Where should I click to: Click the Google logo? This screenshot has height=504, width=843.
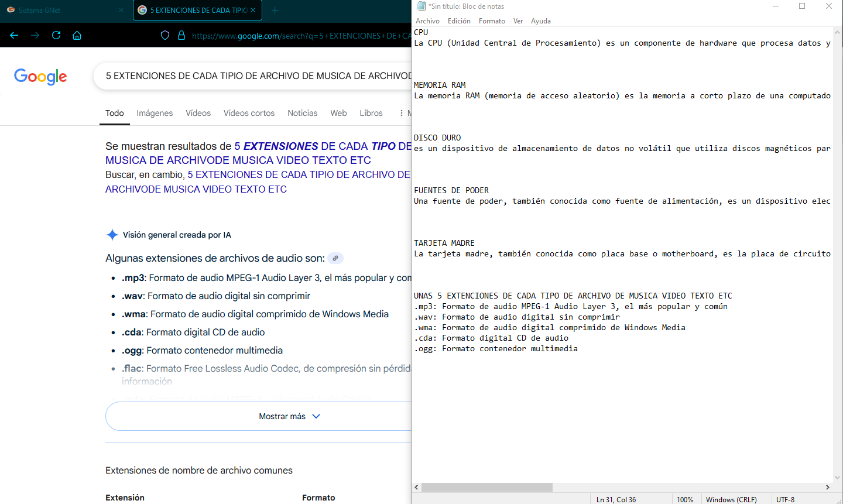pos(40,76)
